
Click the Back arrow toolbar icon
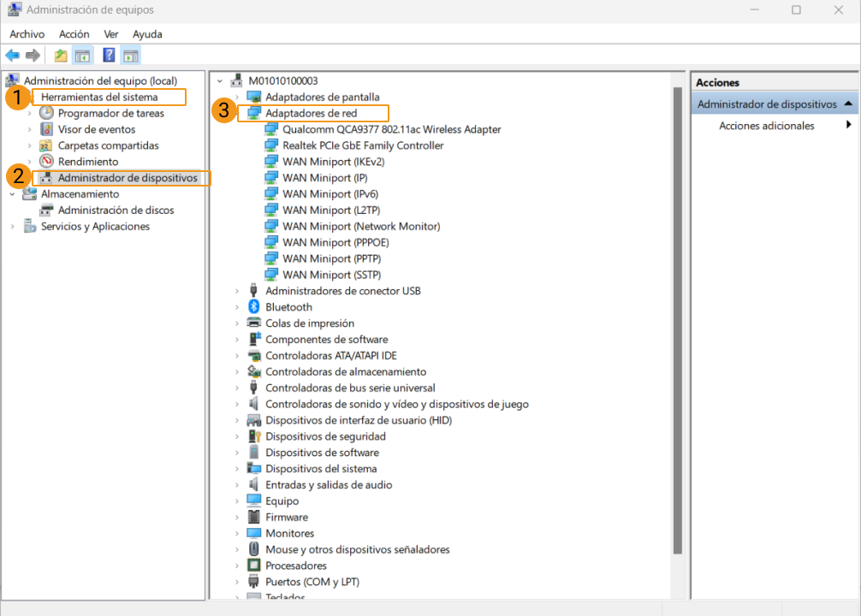coord(12,56)
